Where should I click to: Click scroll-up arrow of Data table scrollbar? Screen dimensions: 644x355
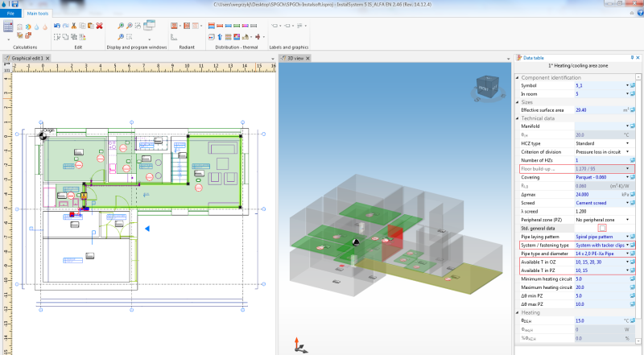coord(638,76)
